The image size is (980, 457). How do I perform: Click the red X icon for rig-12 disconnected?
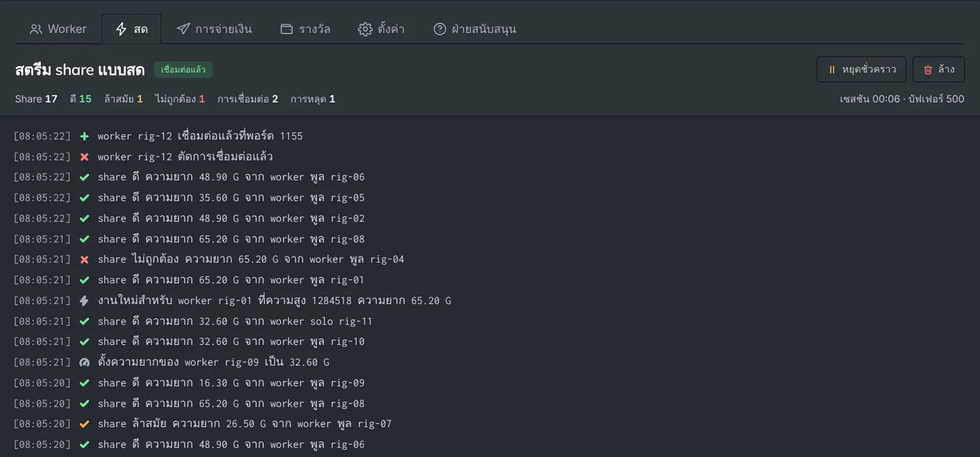pyautogui.click(x=85, y=157)
